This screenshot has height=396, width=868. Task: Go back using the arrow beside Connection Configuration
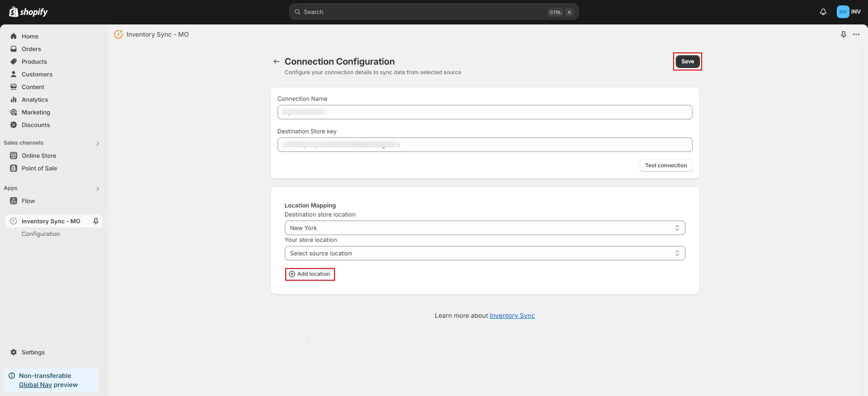277,61
